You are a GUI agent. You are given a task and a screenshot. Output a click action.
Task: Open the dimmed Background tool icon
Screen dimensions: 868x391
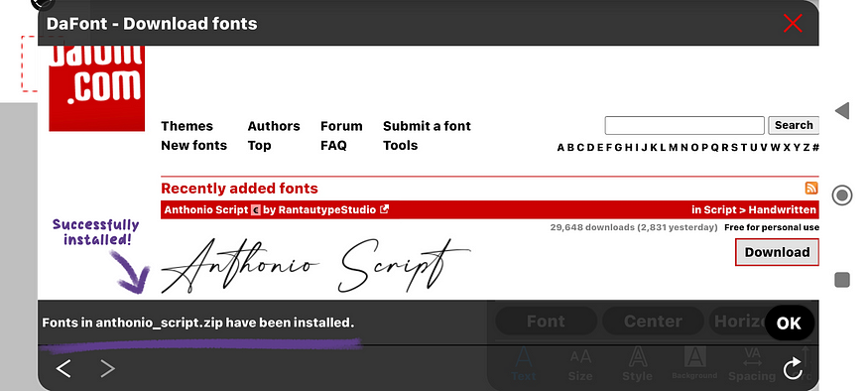694,363
